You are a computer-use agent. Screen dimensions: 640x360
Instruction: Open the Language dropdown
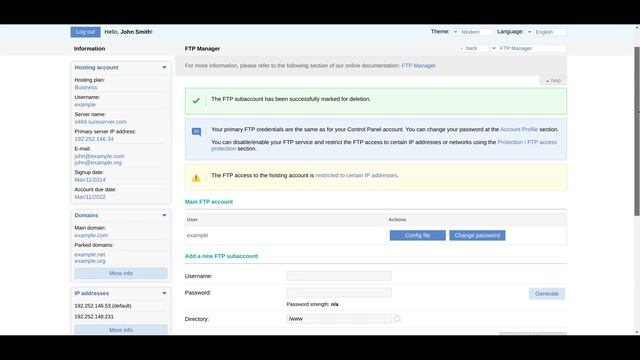pyautogui.click(x=546, y=32)
